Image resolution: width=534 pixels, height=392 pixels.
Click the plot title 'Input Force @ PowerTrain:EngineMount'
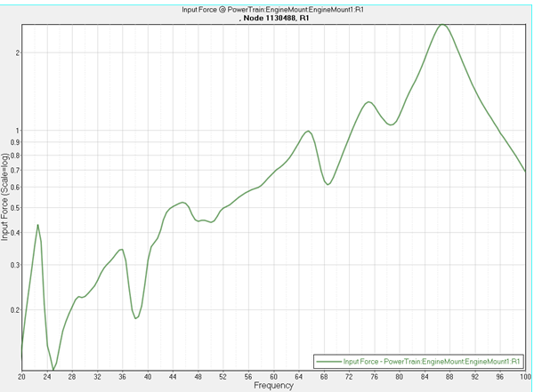[273, 8]
